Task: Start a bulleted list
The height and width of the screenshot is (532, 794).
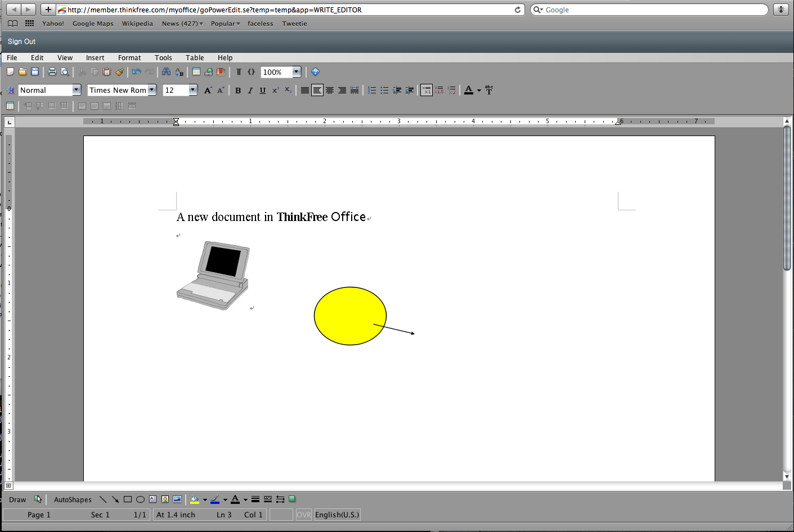Action: (x=384, y=90)
